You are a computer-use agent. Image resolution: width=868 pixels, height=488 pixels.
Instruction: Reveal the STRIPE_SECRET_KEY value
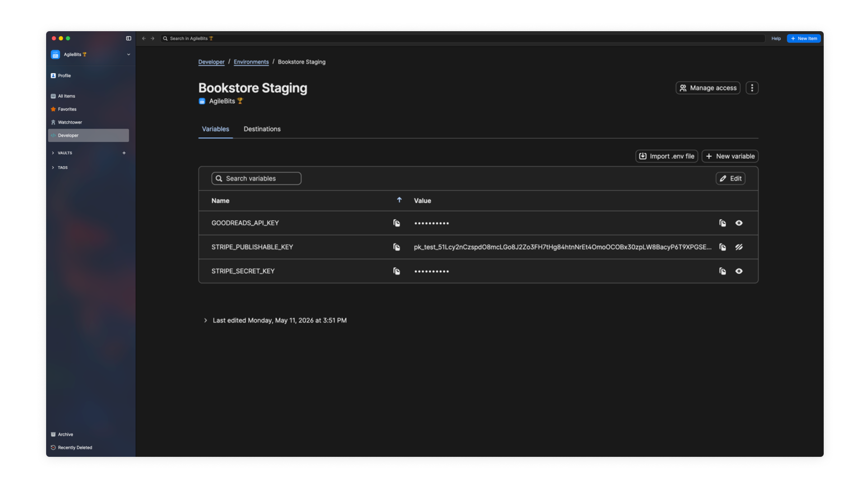[x=739, y=271]
